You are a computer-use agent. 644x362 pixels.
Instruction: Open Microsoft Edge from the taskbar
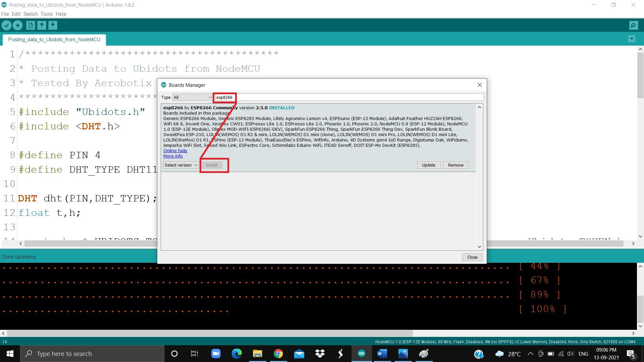(x=236, y=354)
